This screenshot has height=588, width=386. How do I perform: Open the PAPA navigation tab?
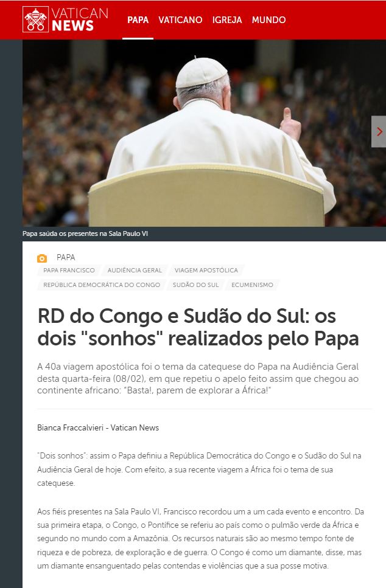coord(138,20)
